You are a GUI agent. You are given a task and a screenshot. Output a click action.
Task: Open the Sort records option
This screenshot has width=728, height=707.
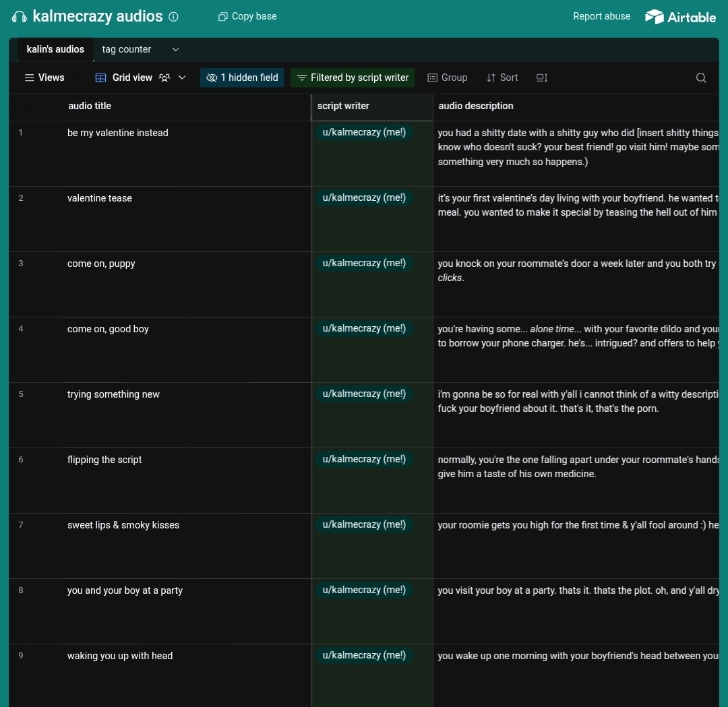click(x=502, y=78)
